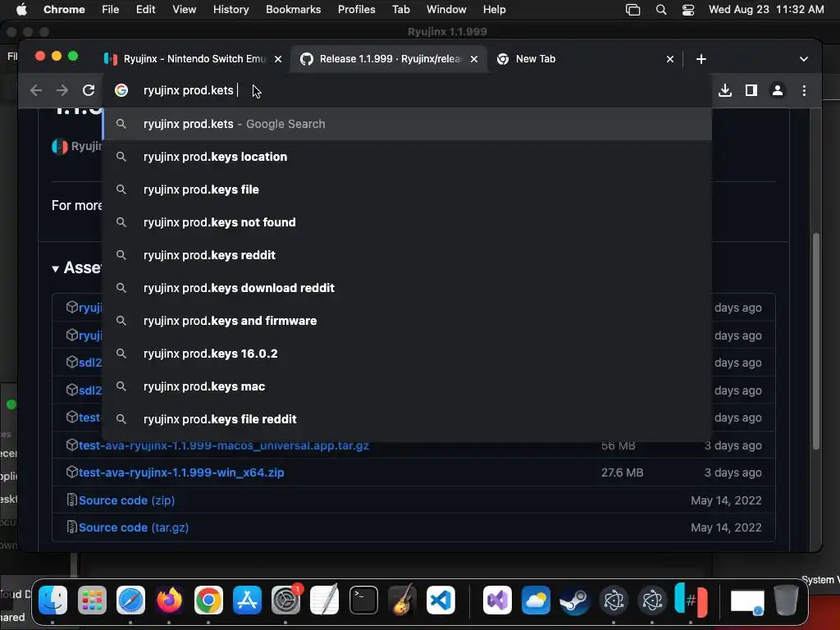Screen dimensions: 840x630
Task: Open the Edit menu
Action: coord(146,9)
